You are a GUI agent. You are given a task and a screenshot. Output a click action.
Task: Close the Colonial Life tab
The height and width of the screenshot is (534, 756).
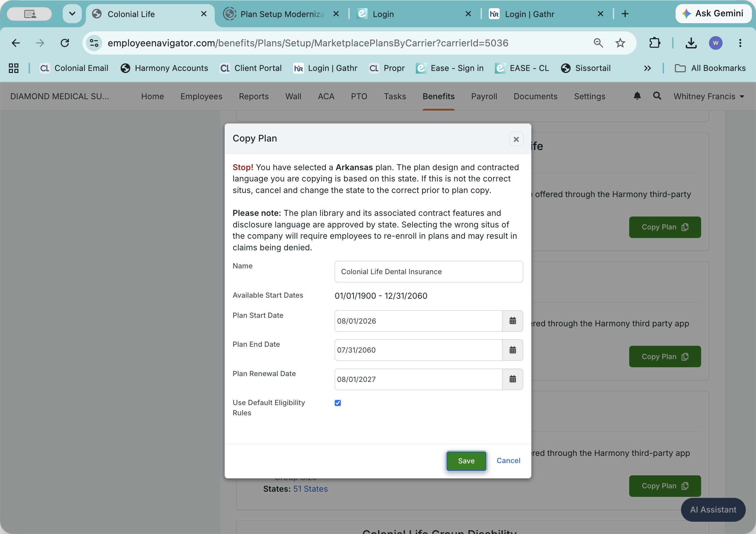pos(204,14)
